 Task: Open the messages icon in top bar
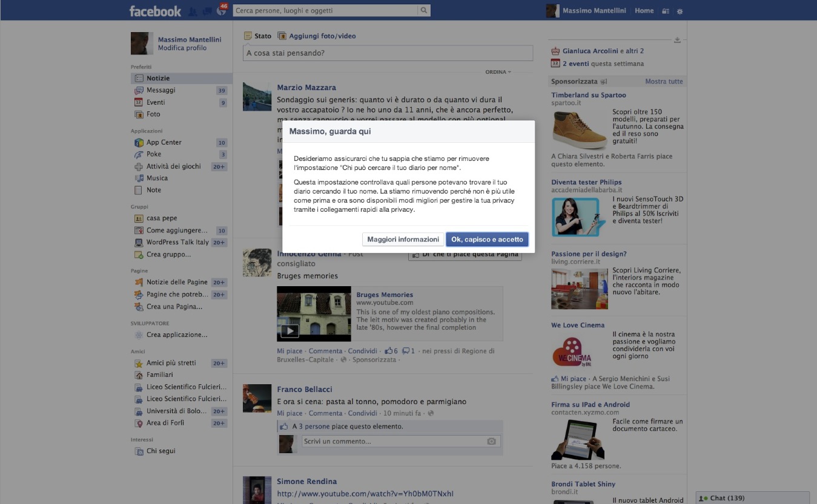click(207, 11)
